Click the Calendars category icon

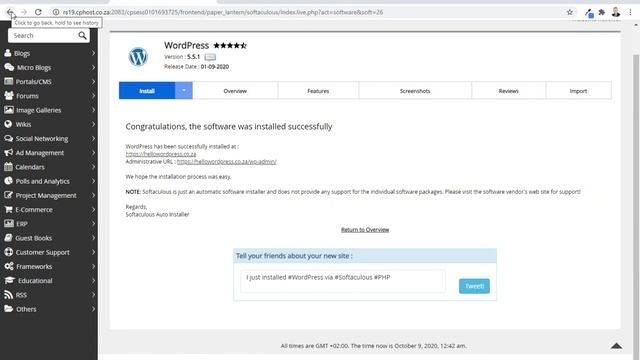click(8, 167)
